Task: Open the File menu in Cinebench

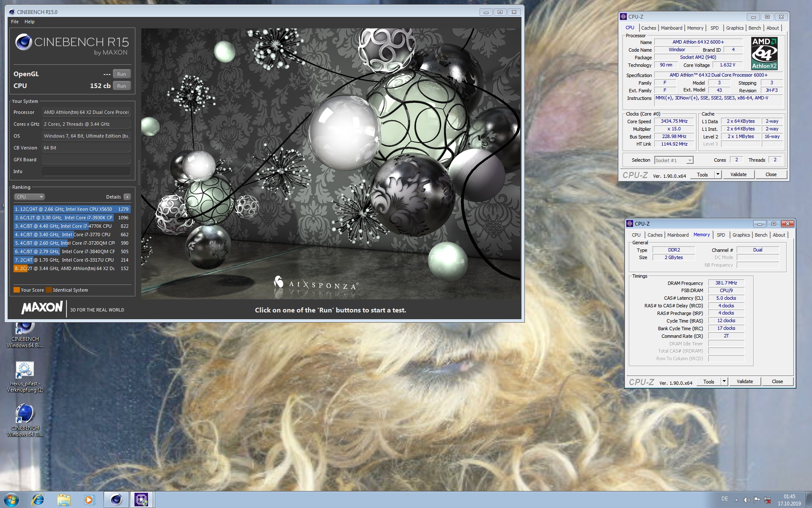Action: click(x=15, y=22)
